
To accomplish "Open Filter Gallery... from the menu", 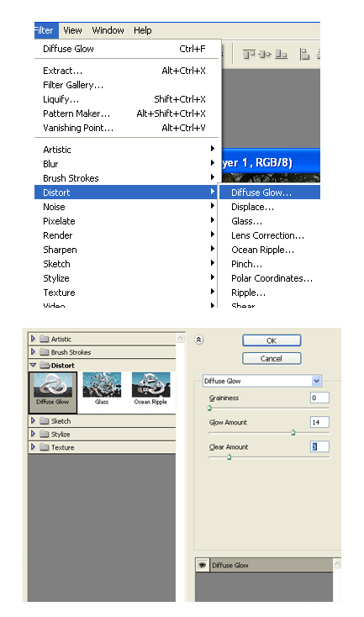I will pos(128,85).
